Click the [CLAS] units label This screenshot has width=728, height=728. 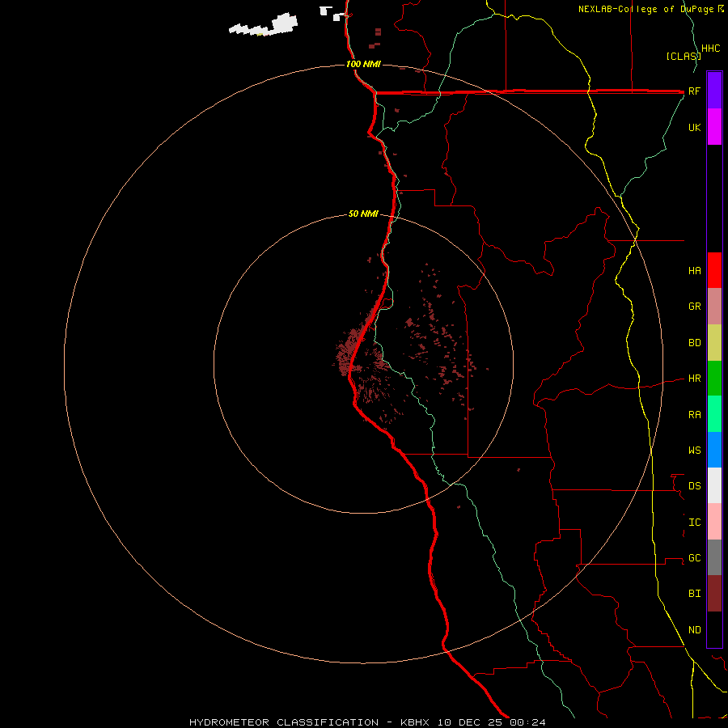(683, 56)
